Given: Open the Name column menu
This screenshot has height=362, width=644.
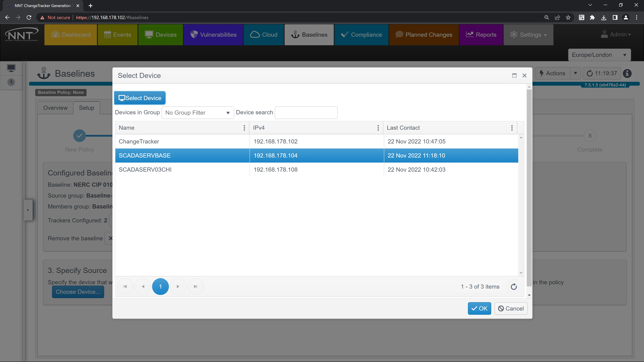Looking at the screenshot, I should [x=244, y=128].
